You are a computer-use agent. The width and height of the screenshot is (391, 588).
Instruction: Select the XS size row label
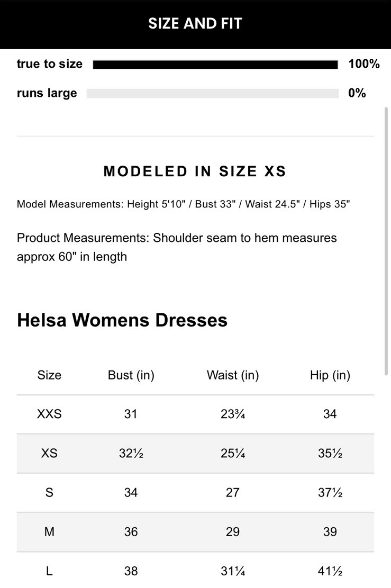[x=49, y=453]
